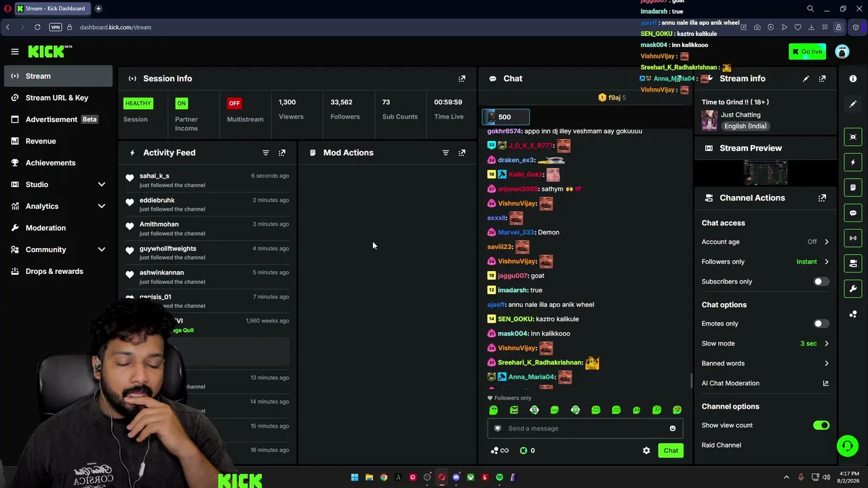Click the pencil icon in the right sidebar

click(853, 104)
